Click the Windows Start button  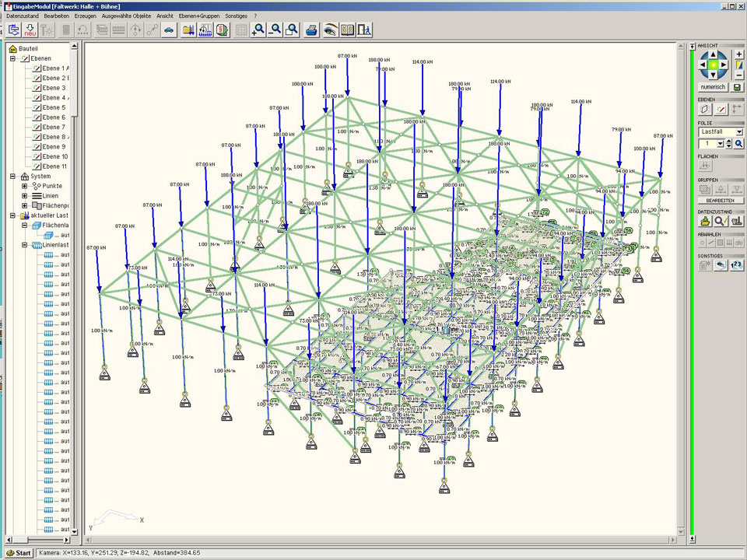point(19,553)
